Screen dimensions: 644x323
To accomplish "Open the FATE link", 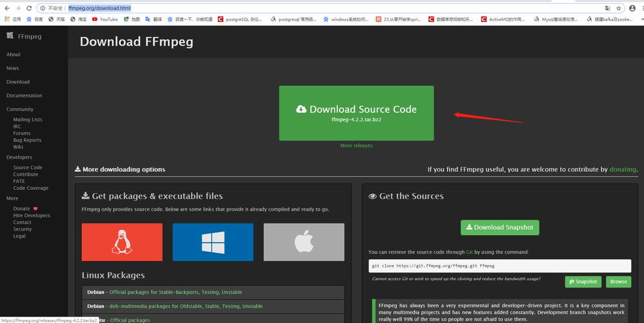I will pos(19,182).
